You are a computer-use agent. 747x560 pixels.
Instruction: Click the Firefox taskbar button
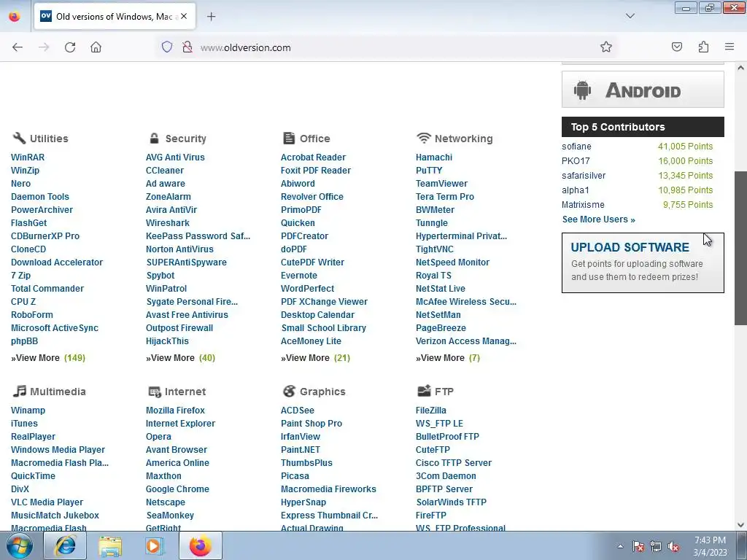(201, 545)
